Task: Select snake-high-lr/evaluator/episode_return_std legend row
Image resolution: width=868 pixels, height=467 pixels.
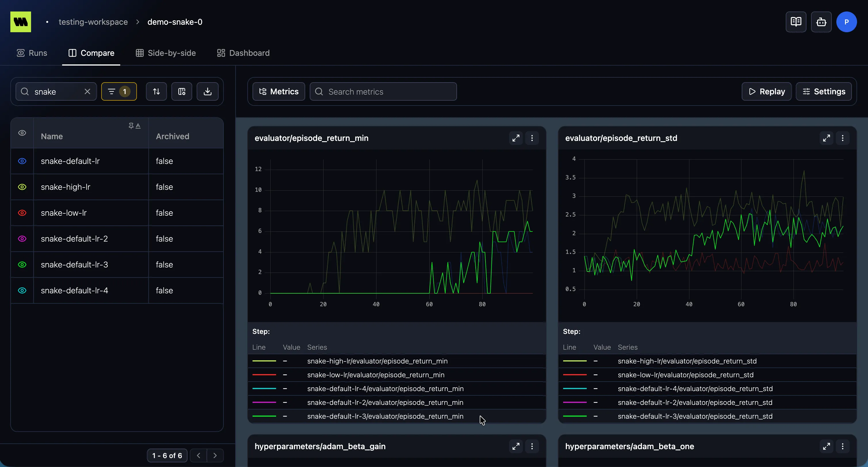Action: [707, 361]
